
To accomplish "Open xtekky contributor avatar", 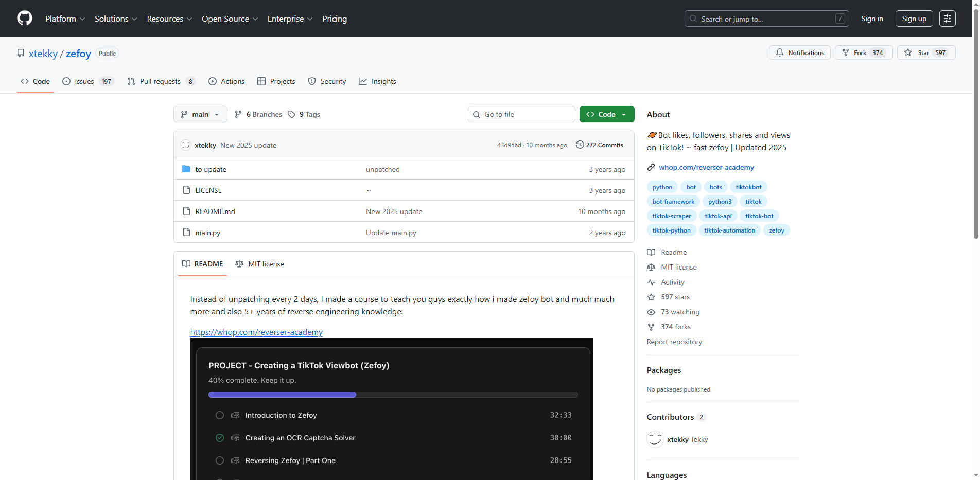I will tap(655, 439).
